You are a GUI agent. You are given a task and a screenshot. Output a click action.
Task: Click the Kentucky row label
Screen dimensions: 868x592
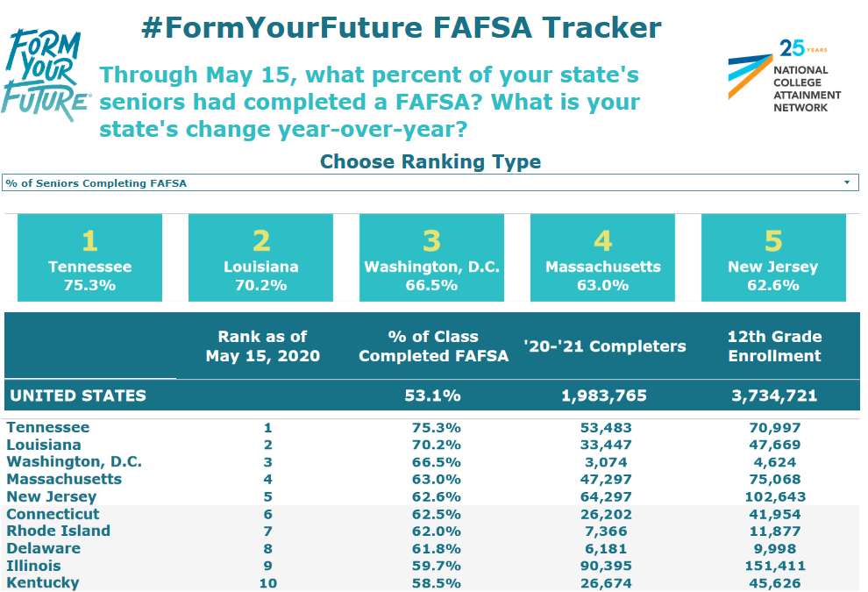42,582
